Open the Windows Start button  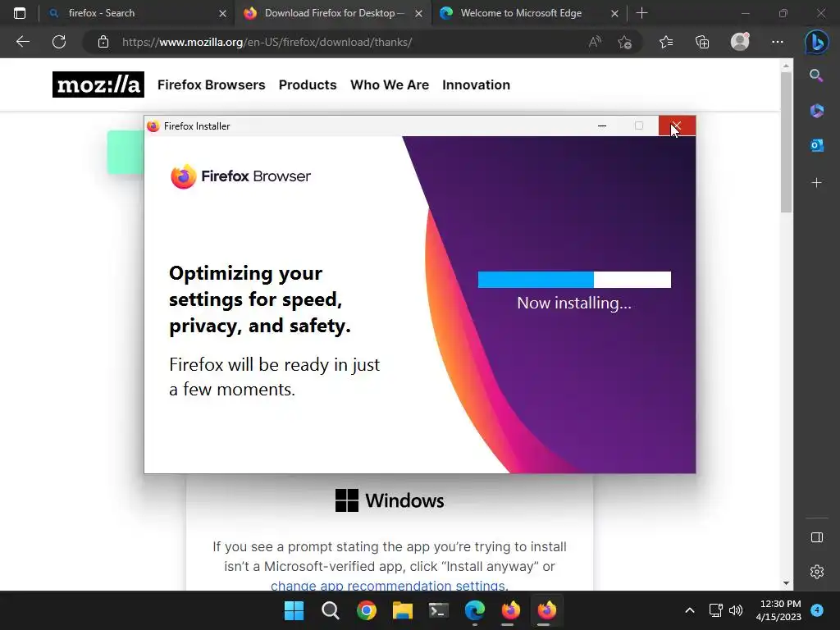(x=294, y=610)
